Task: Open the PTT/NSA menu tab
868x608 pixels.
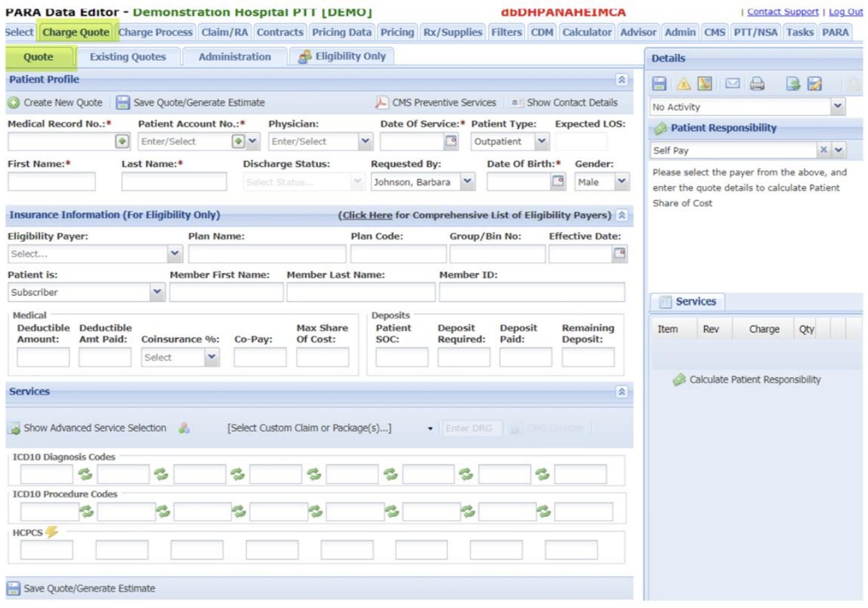Action: tap(755, 32)
